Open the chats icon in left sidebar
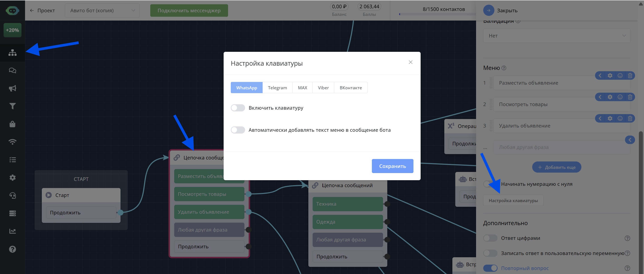 (12, 70)
